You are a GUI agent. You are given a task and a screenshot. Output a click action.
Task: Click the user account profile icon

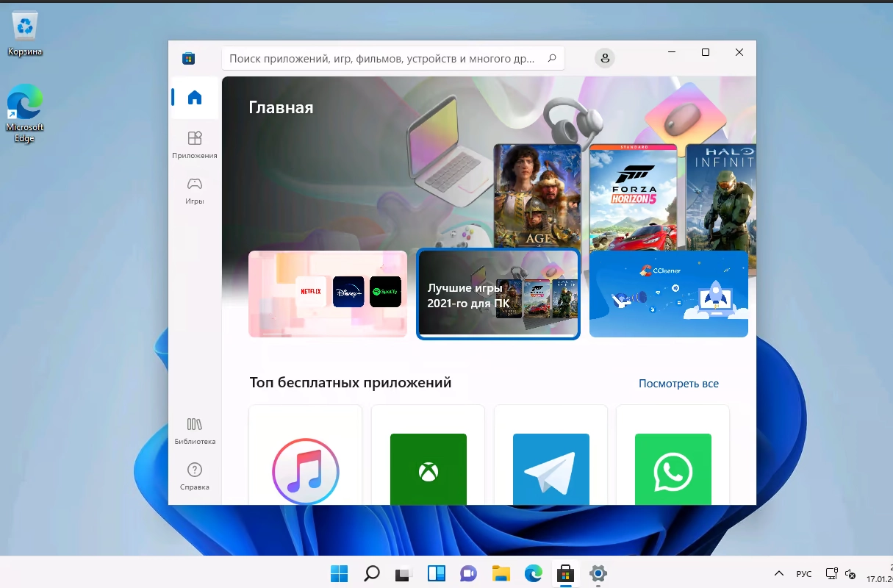tap(605, 58)
